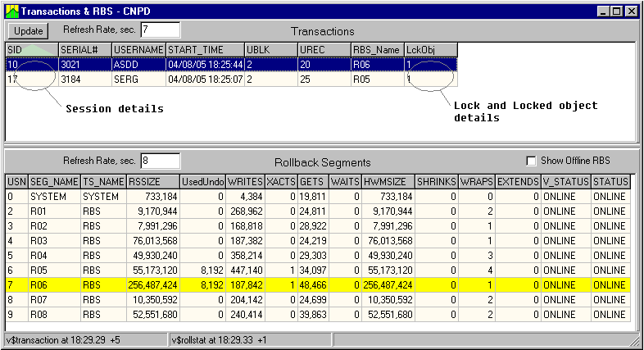
Task: Select the R07 rollback segment row
Action: (318, 300)
